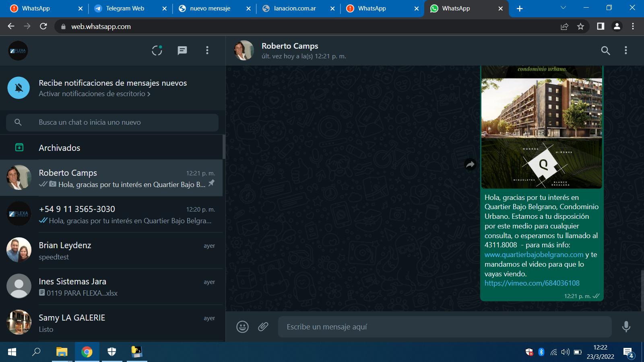Viewport: 644px width, 362px height.
Task: Open tab search dropdown arrow
Action: click(x=563, y=8)
